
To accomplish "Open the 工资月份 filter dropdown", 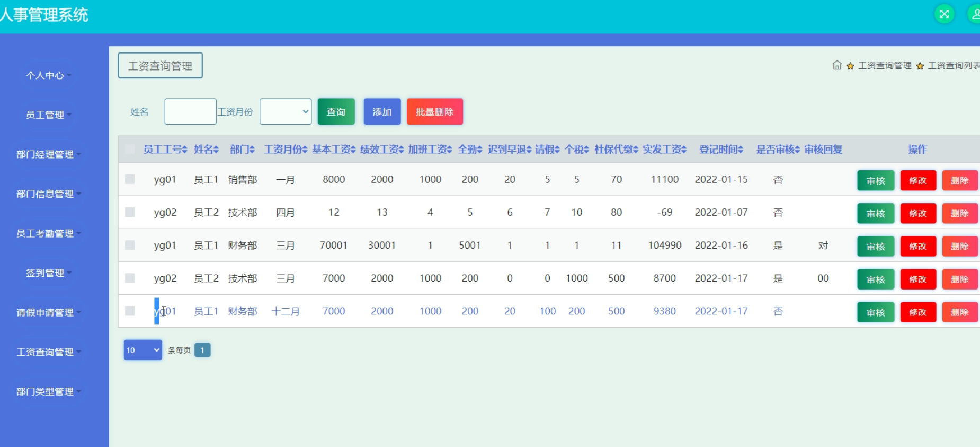I will 286,111.
